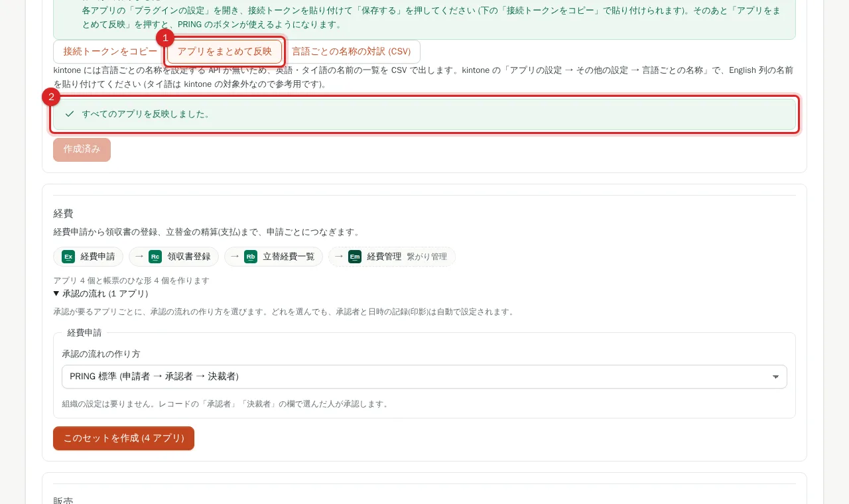The image size is (849, 504).
Task: Click the Rc icon beside 領収書登録
Action: [155, 257]
